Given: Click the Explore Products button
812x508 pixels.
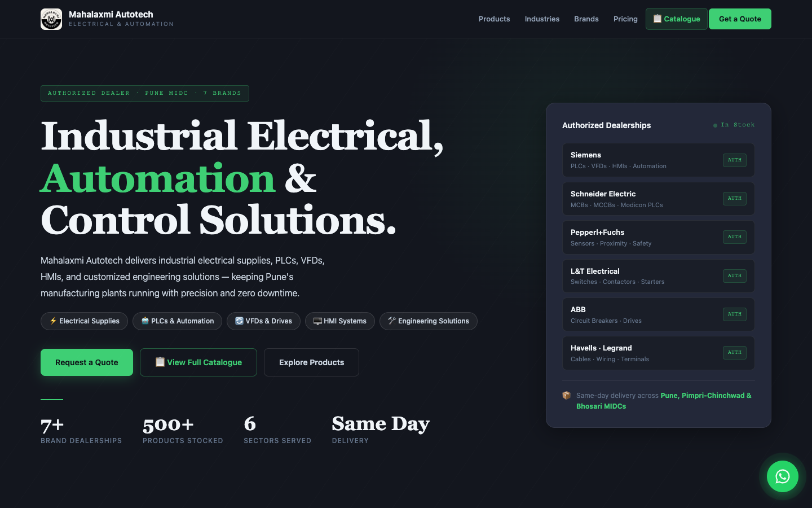Looking at the screenshot, I should tap(311, 362).
